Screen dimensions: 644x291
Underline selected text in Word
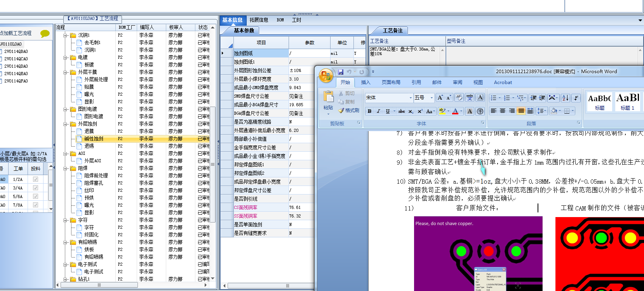click(388, 111)
